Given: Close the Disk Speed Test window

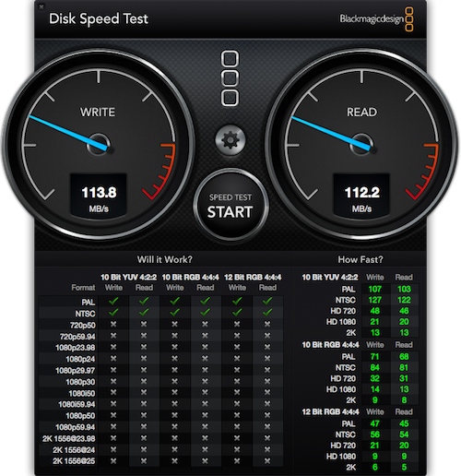Looking at the screenshot, I should pos(41,6).
